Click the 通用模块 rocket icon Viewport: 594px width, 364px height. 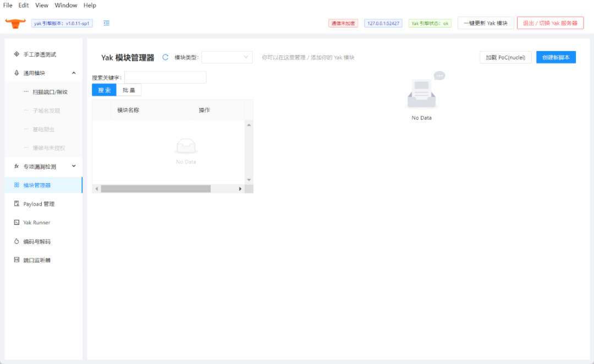pos(16,73)
